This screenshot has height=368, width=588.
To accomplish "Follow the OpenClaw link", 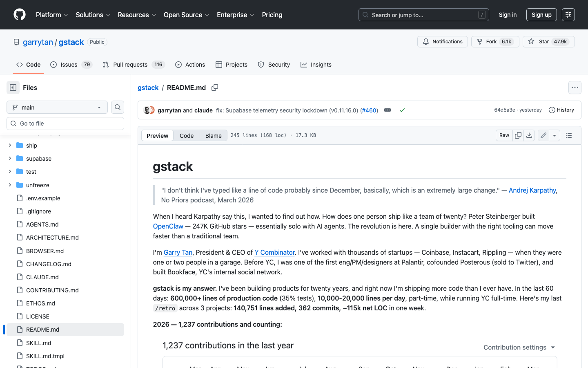I will [x=168, y=226].
